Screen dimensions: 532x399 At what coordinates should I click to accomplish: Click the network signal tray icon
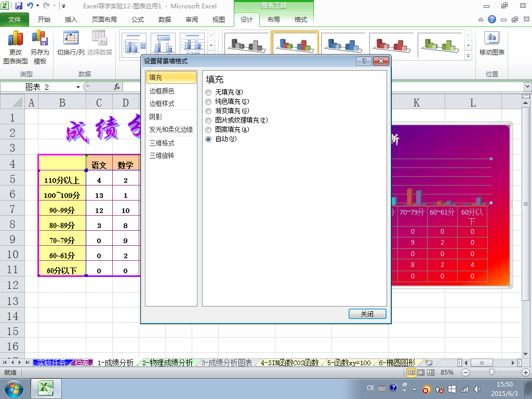(x=464, y=389)
